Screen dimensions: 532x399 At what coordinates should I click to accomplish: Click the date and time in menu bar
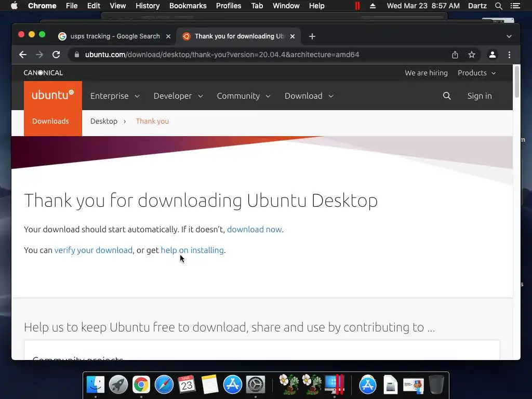423,6
